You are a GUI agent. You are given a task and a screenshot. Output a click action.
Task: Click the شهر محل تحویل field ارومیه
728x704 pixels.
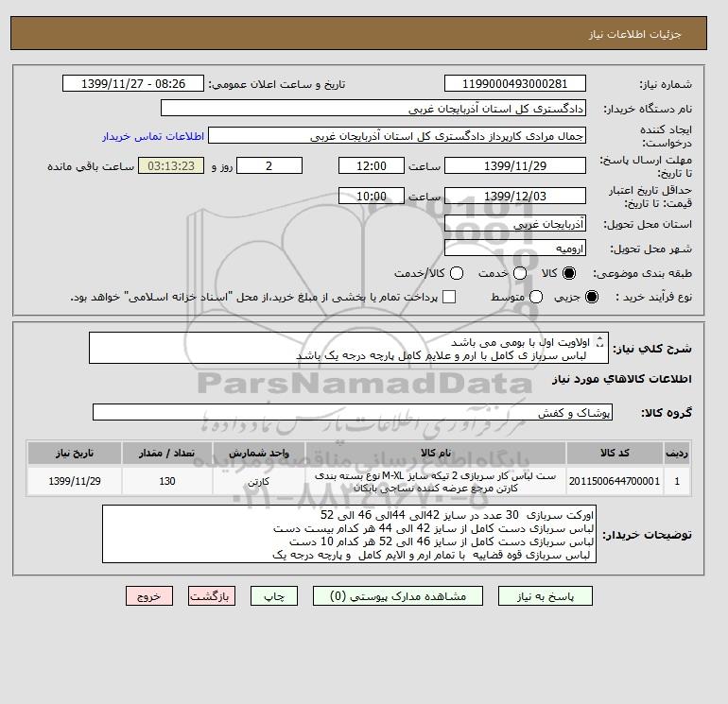pyautogui.click(x=515, y=249)
